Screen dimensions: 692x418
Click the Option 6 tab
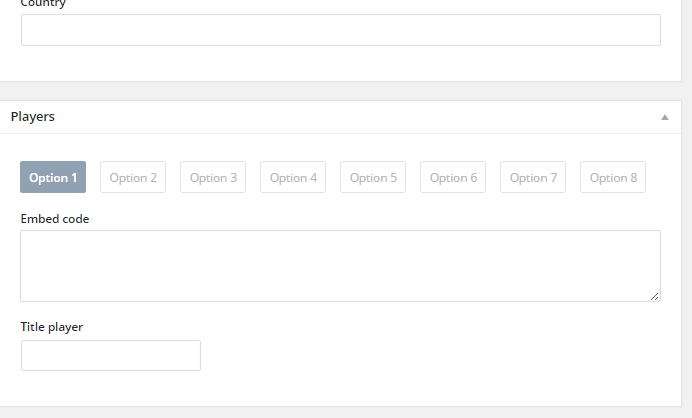click(x=453, y=178)
